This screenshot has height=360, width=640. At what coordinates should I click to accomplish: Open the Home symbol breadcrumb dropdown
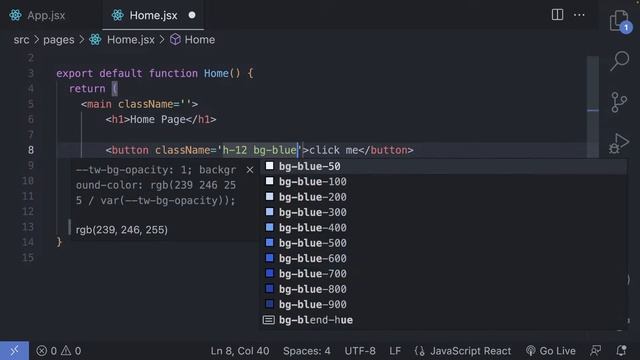[200, 40]
